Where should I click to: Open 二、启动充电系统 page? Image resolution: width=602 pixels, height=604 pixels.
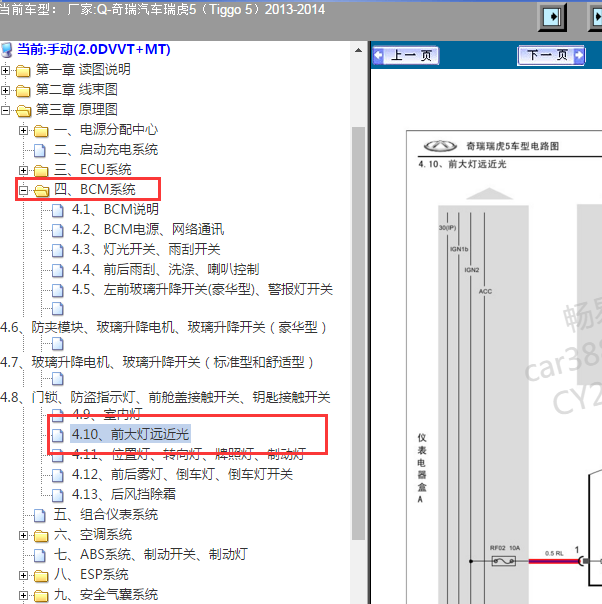pos(106,150)
